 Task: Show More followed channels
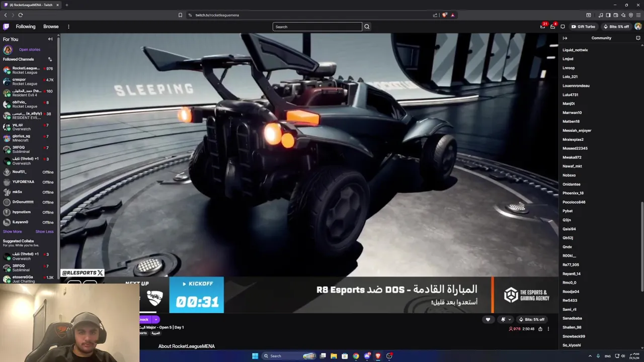click(12, 232)
